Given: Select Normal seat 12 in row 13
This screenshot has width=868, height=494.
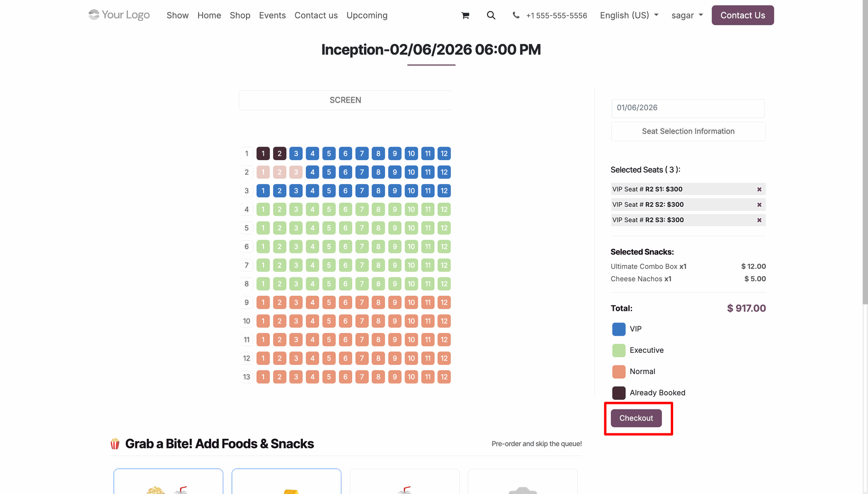Looking at the screenshot, I should [x=444, y=377].
